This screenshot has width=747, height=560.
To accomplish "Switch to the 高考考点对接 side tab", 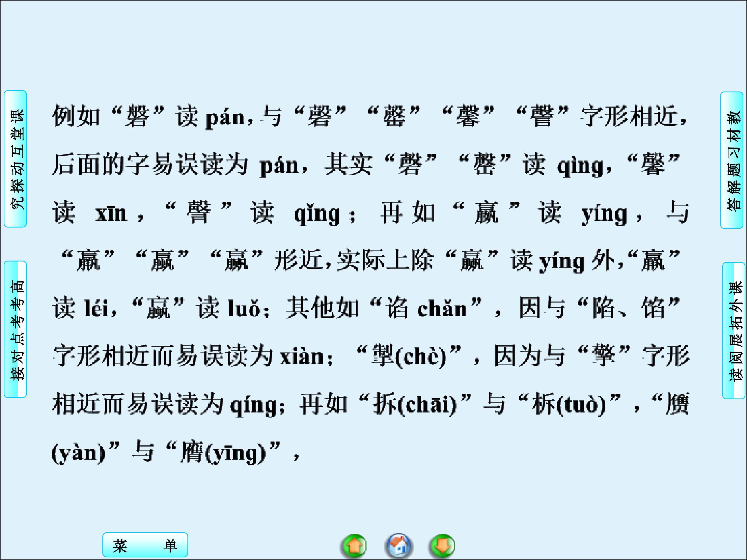I will (16, 330).
